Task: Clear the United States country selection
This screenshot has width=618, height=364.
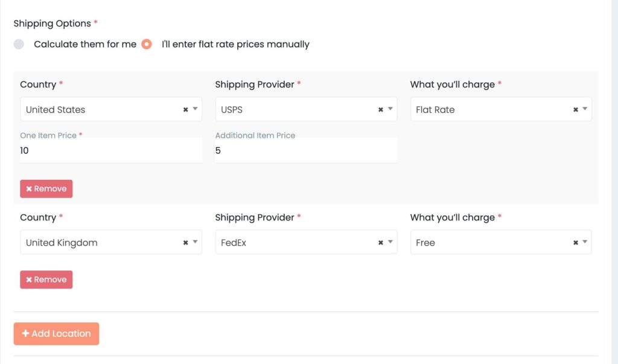Action: [x=186, y=109]
